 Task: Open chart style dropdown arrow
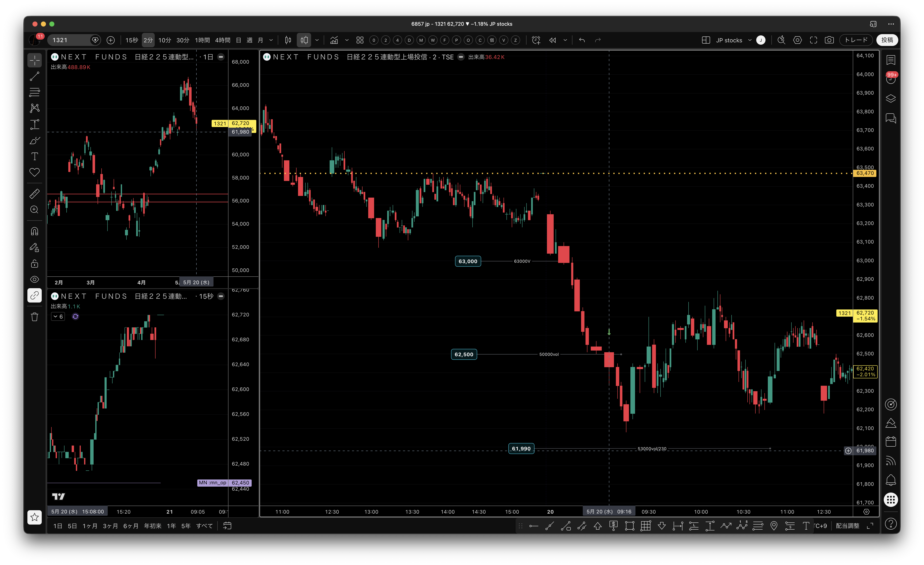317,40
